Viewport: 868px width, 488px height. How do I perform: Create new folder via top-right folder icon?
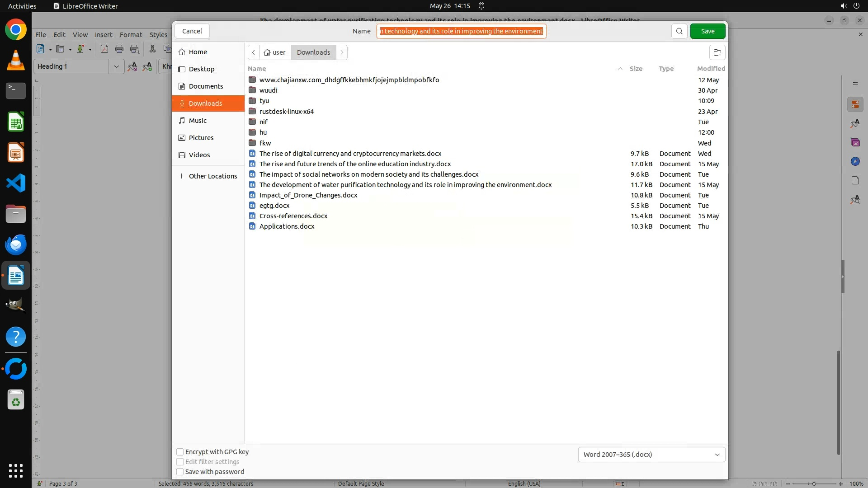717,52
